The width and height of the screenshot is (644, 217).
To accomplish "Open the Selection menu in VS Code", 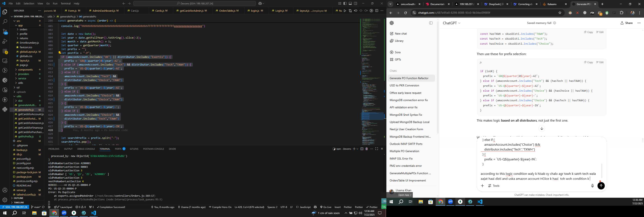I will click(x=29, y=3).
